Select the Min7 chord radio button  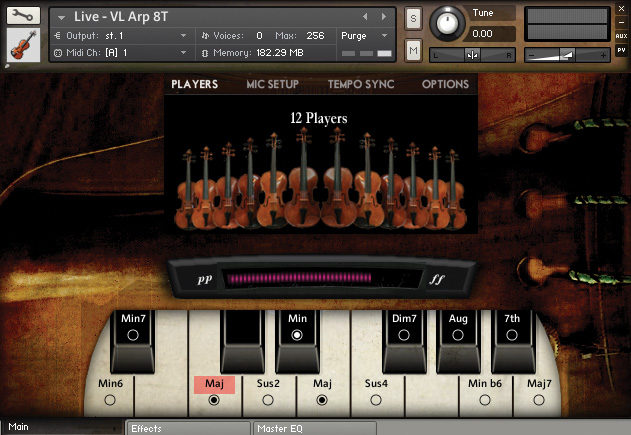click(132, 336)
